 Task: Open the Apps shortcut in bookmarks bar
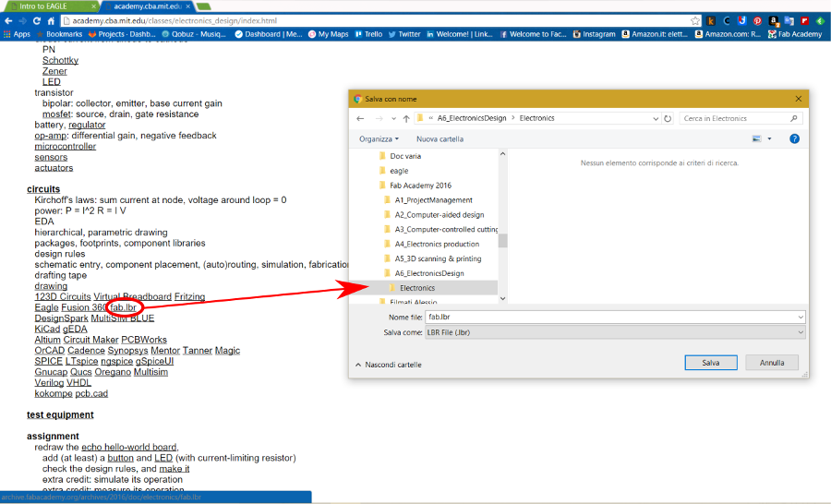(x=17, y=34)
